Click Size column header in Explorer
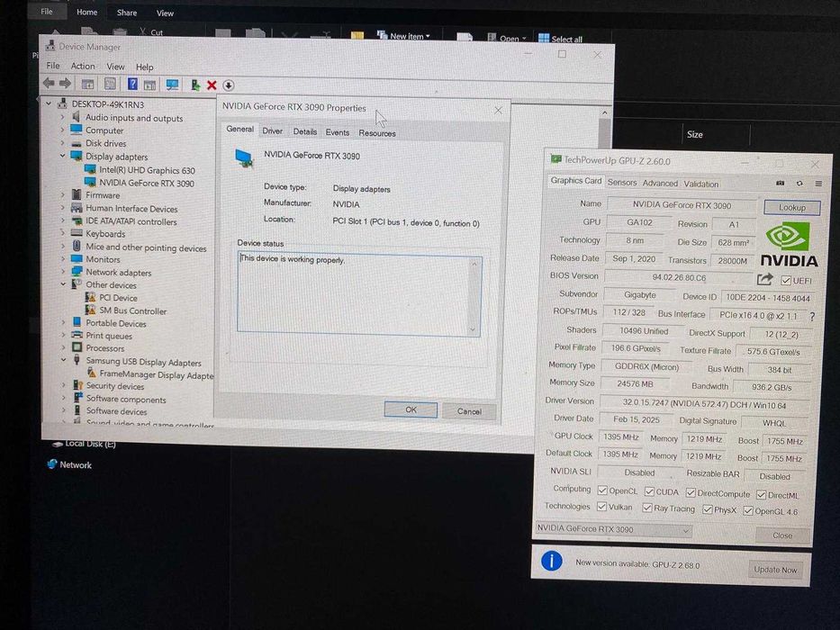Screen dimensions: 840x630 [695, 134]
